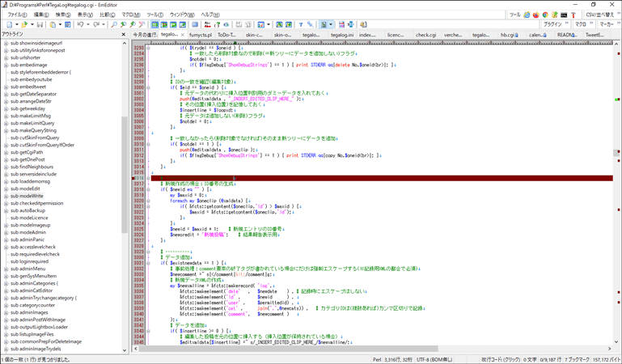Click the マーカー toolbar label
The image size is (622, 364).
pos(607,24)
